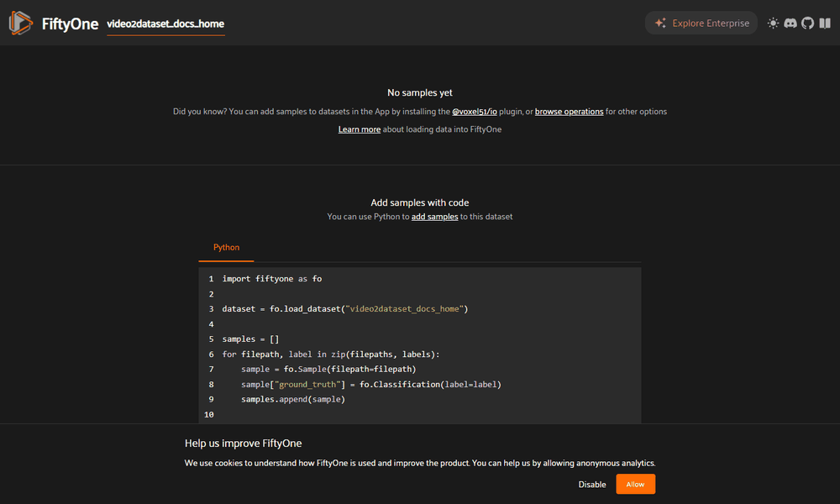
Task: Open the Learn more link
Action: point(359,129)
